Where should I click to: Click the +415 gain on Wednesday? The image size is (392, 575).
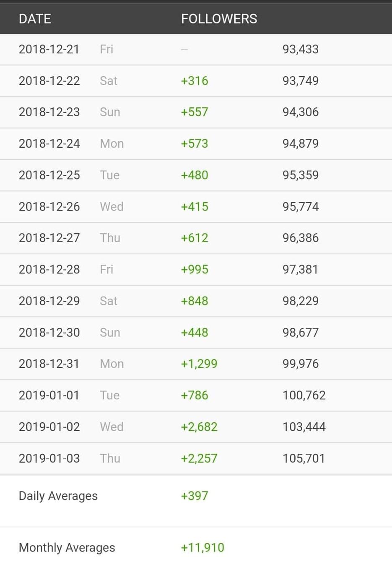[x=195, y=206]
